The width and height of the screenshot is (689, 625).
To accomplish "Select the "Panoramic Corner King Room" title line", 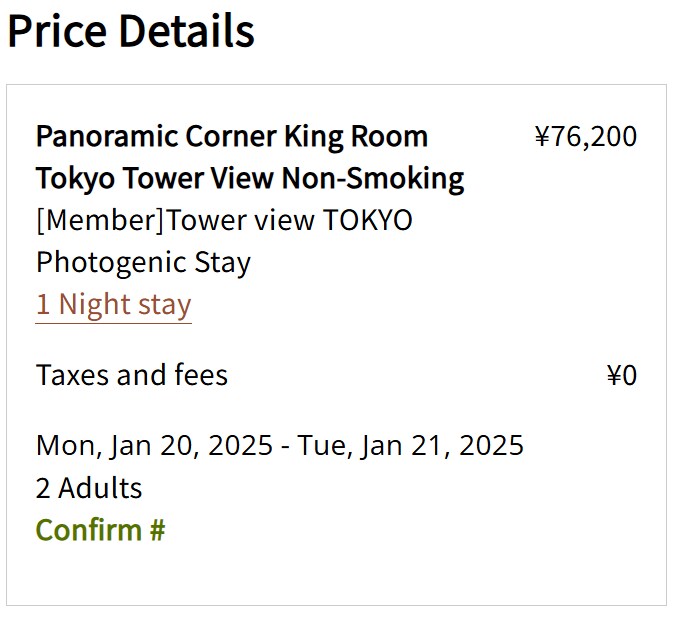I will (x=232, y=136).
